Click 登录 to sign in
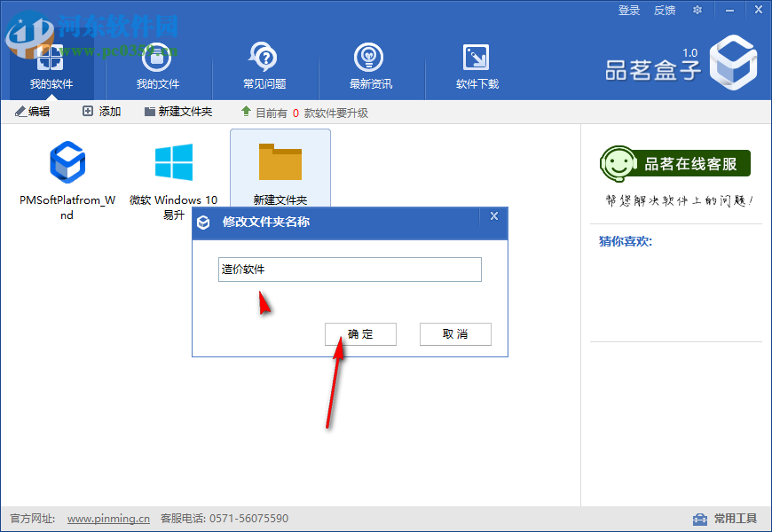Viewport: 772px width, 532px height. (x=629, y=10)
